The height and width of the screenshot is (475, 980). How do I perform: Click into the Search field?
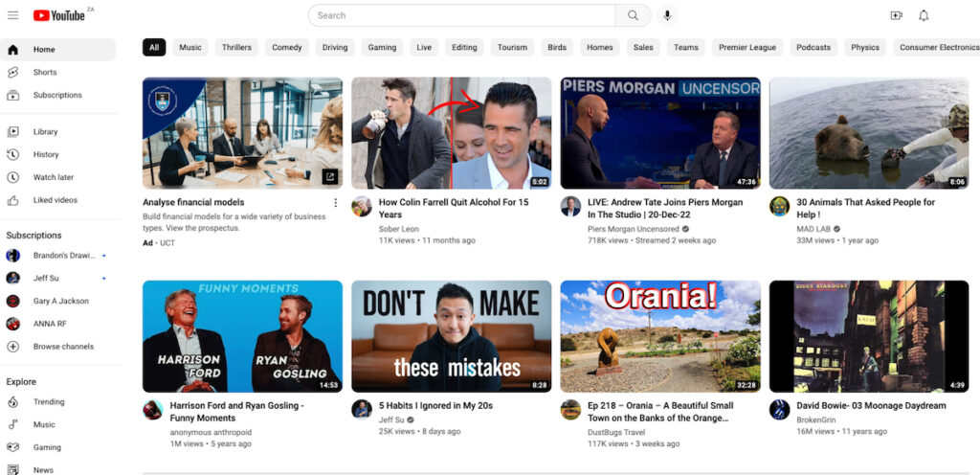tap(462, 15)
